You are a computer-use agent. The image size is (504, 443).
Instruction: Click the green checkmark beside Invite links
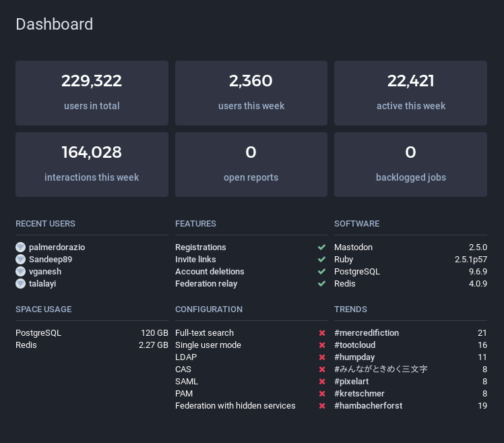pyautogui.click(x=322, y=260)
